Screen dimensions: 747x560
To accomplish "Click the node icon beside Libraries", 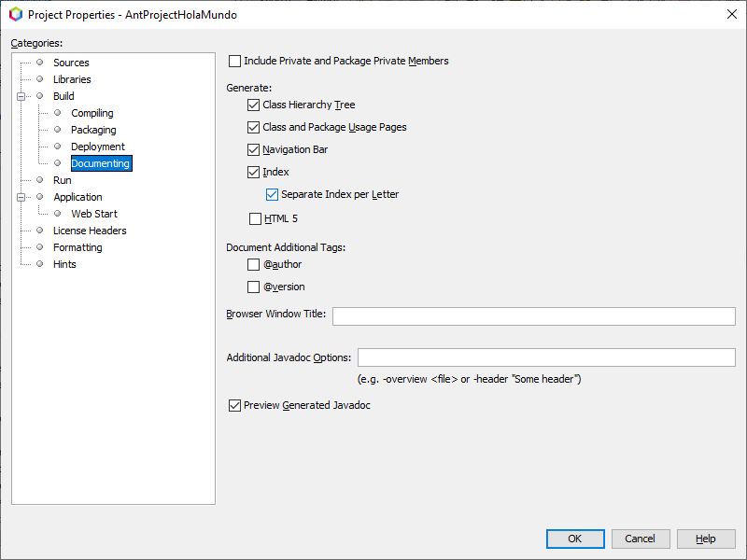I will pyautogui.click(x=39, y=79).
